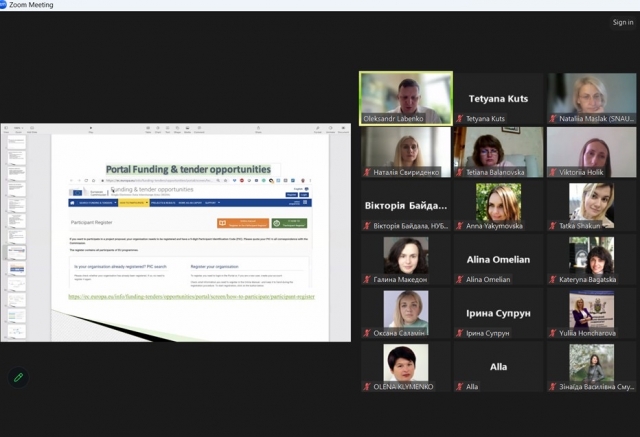Click the muted mic icon beside Tetiana Balanovska
The image size is (640, 437).
pos(460,172)
